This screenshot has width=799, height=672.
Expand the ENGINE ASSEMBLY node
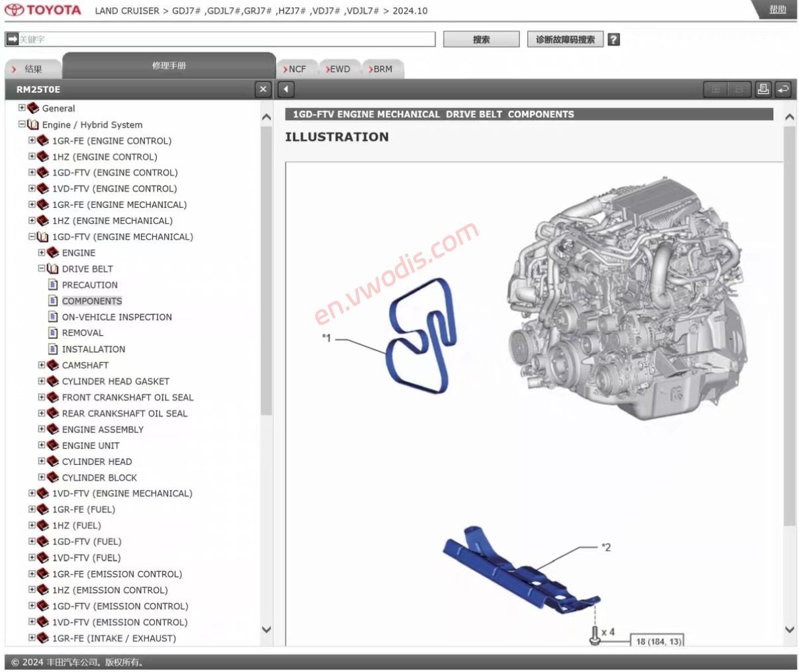click(42, 429)
